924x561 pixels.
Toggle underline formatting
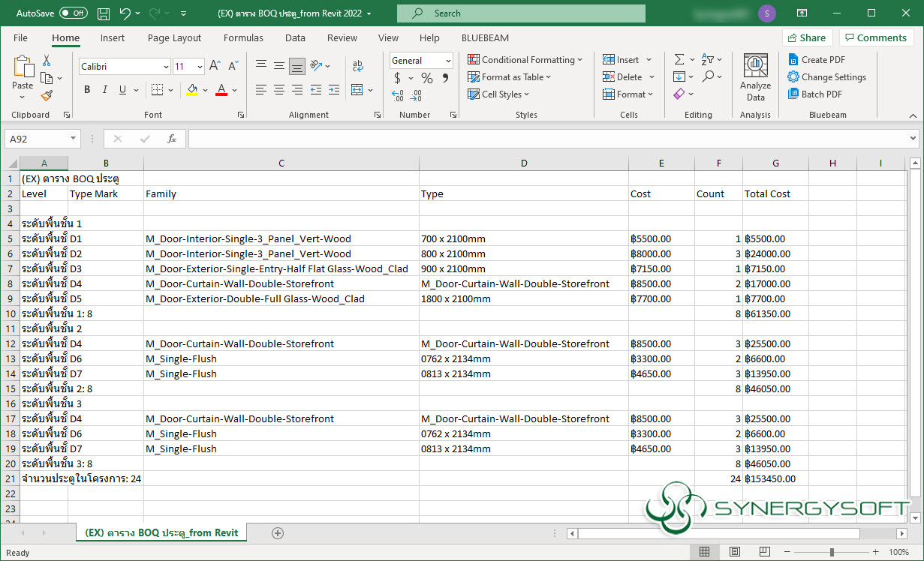coord(120,89)
